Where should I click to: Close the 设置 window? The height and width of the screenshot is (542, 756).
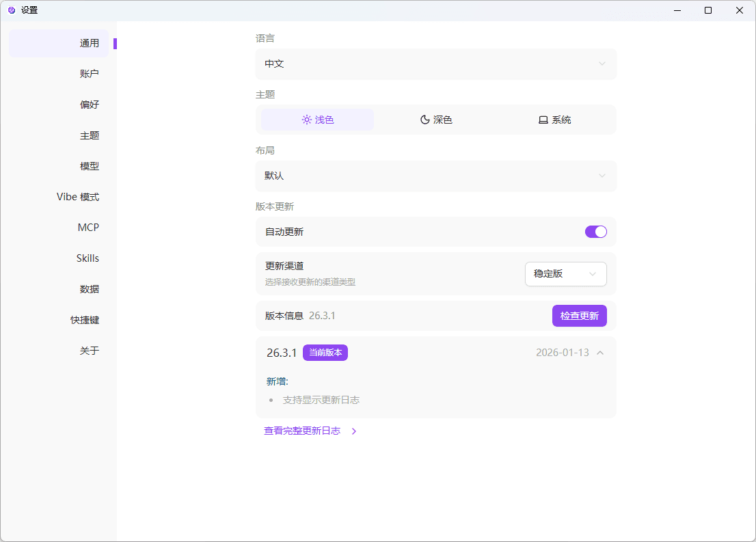tap(740, 10)
